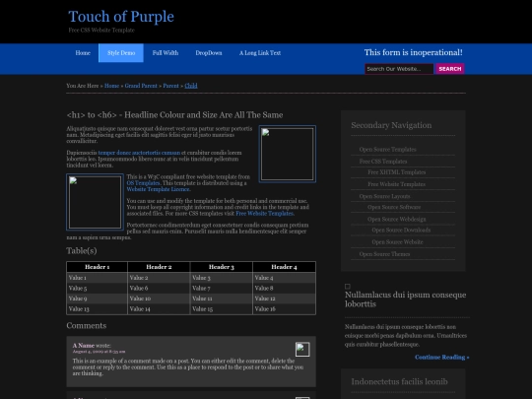Click the Indonectetus facilis leonib heading
Image resolution: width=532 pixels, height=399 pixels.
click(x=399, y=382)
